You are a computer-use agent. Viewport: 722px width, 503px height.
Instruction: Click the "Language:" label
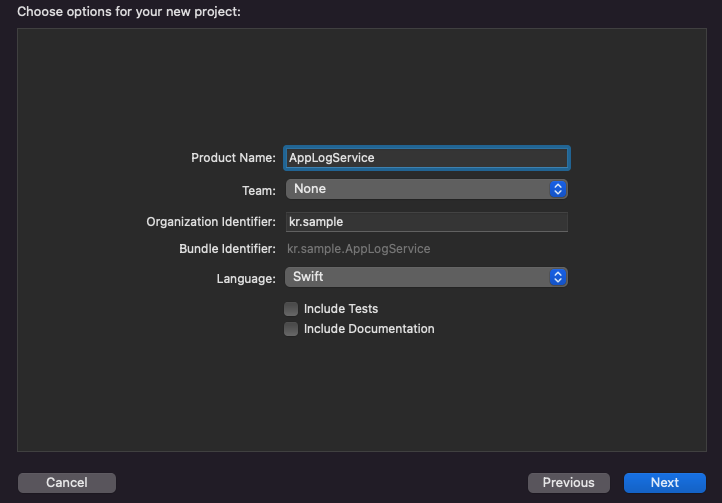(246, 277)
